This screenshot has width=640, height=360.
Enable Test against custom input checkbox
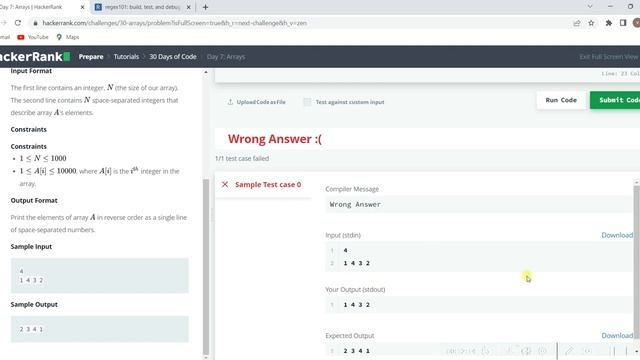pyautogui.click(x=307, y=102)
